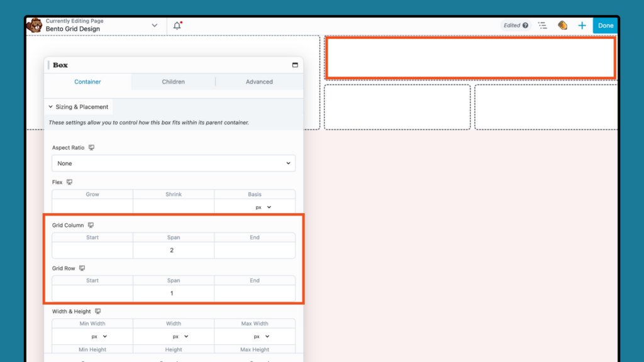Image resolution: width=644 pixels, height=362 pixels.
Task: Open the Bento Grid Design page switcher chevron
Action: 155,25
